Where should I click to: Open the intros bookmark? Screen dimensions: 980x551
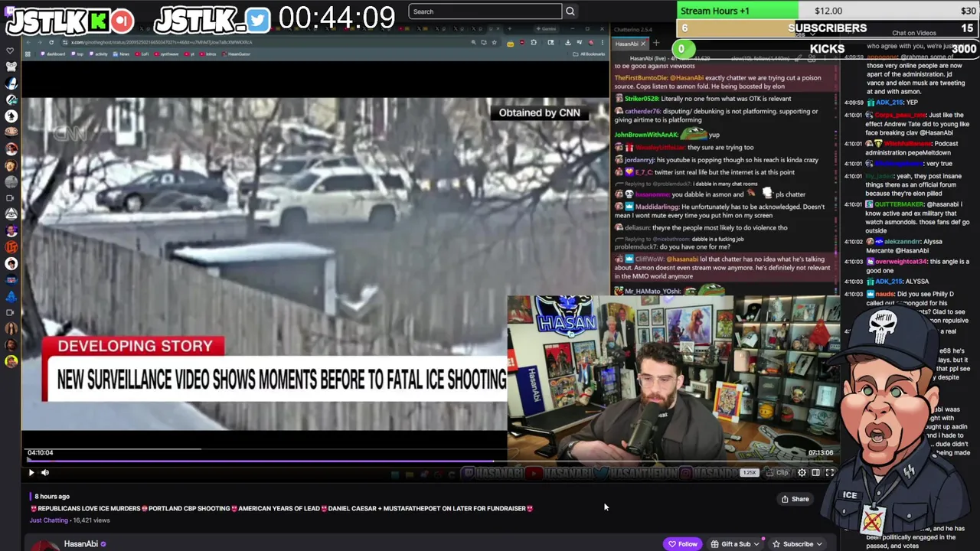pyautogui.click(x=207, y=54)
